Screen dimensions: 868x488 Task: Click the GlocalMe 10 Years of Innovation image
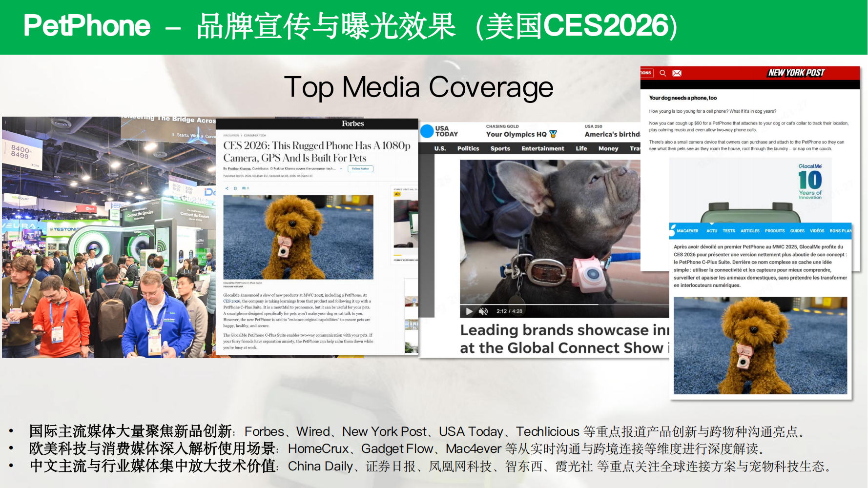(810, 181)
